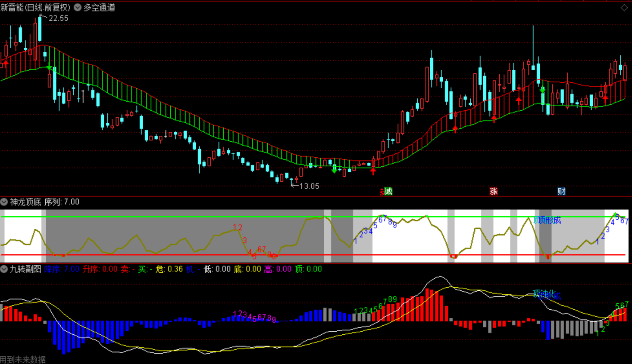
Task: Click the 危: 0.36 readout
Action: tap(169, 269)
